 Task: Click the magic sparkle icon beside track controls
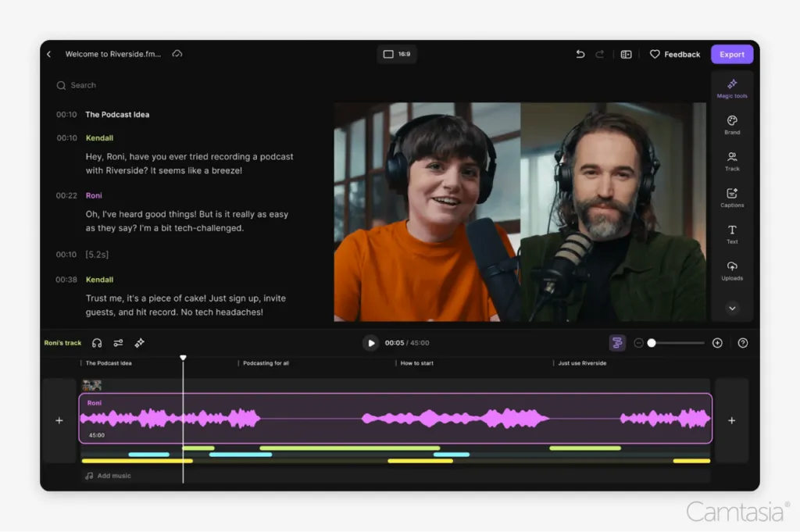pyautogui.click(x=139, y=343)
